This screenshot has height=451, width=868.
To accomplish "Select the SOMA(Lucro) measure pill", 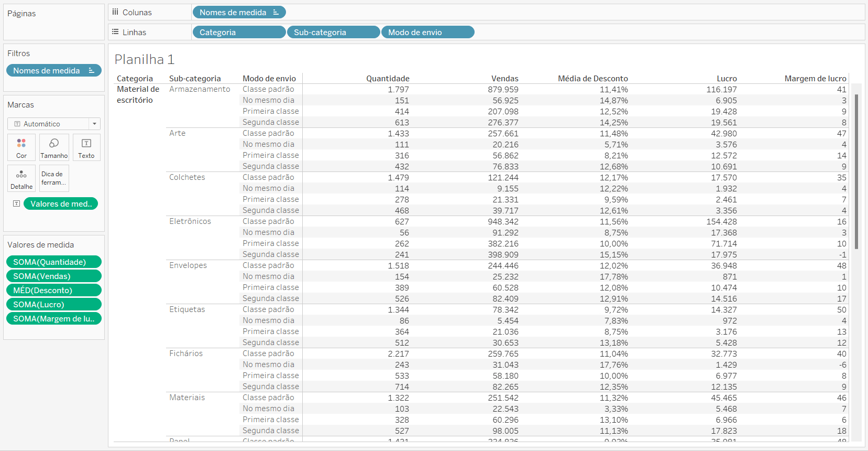I will coord(54,304).
